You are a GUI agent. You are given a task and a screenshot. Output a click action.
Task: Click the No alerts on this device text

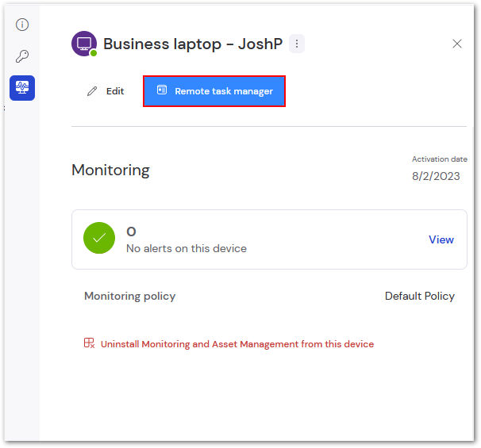click(x=187, y=248)
